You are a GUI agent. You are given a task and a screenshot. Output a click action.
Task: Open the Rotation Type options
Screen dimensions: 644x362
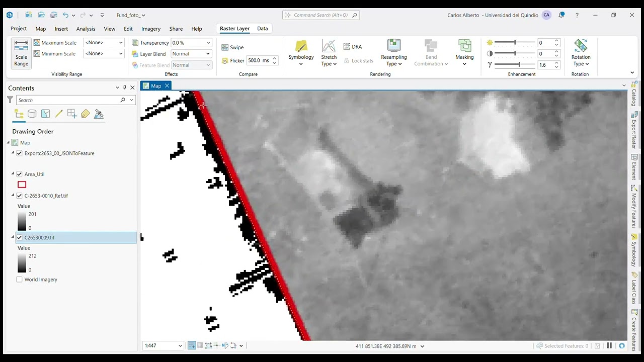click(581, 53)
